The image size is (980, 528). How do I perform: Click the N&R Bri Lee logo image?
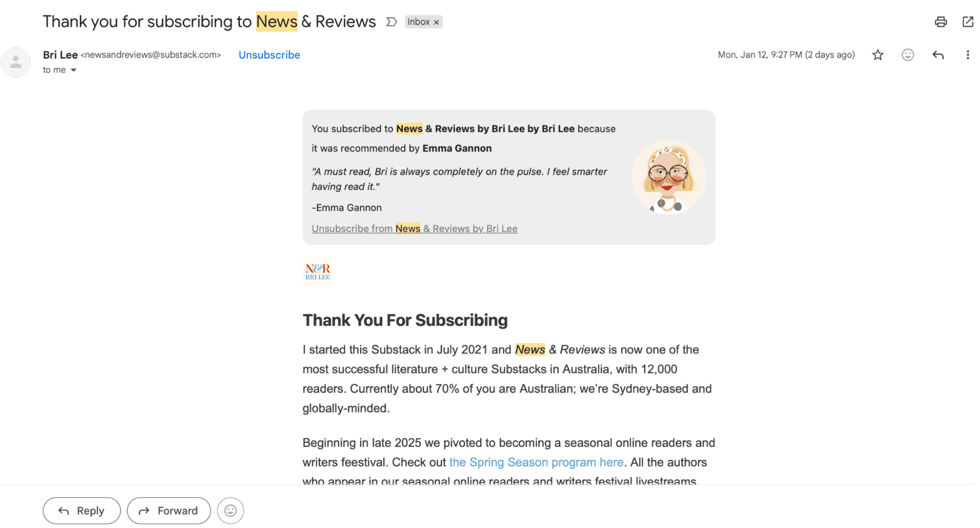317,272
